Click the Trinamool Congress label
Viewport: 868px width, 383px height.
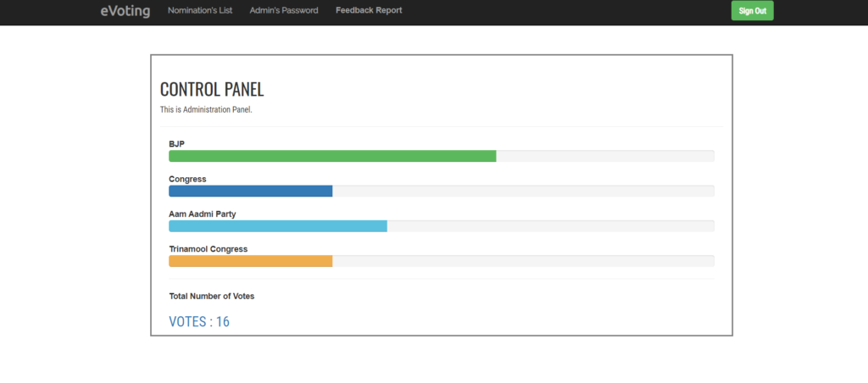tap(209, 249)
